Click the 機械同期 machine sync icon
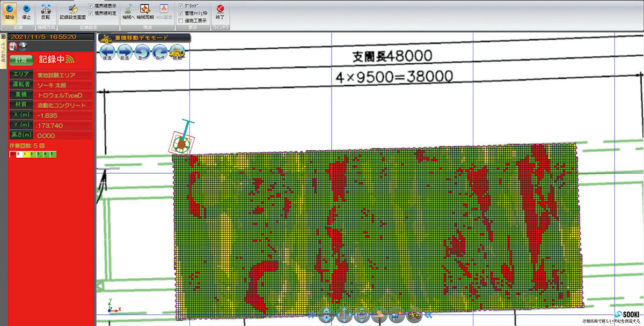 145,11
